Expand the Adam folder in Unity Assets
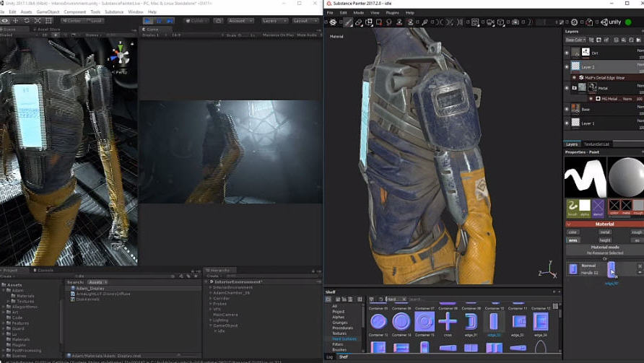 4,290
